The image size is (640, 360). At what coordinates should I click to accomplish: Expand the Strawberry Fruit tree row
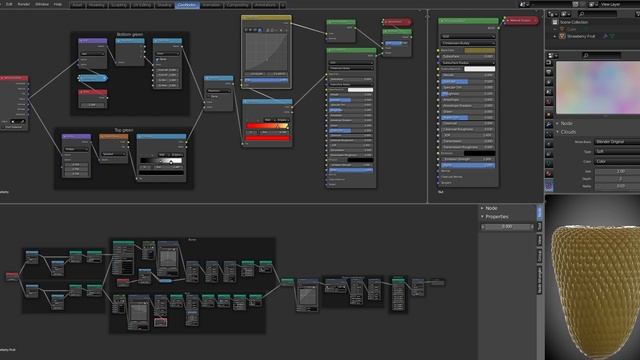[x=555, y=36]
